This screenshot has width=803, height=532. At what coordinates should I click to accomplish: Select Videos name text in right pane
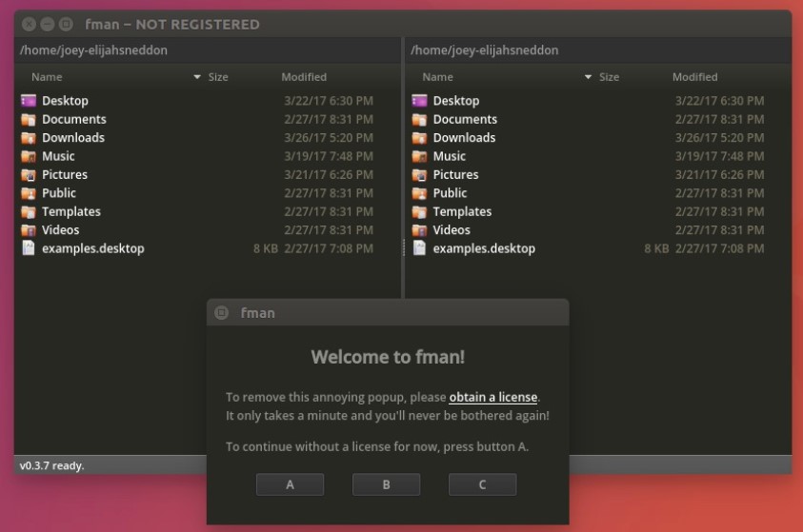click(x=452, y=229)
